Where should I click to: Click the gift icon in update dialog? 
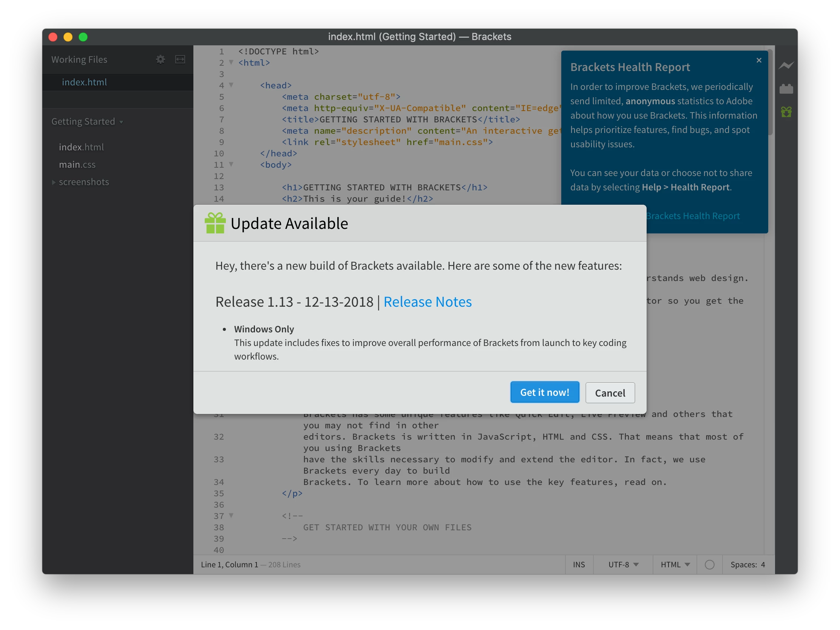(x=215, y=223)
